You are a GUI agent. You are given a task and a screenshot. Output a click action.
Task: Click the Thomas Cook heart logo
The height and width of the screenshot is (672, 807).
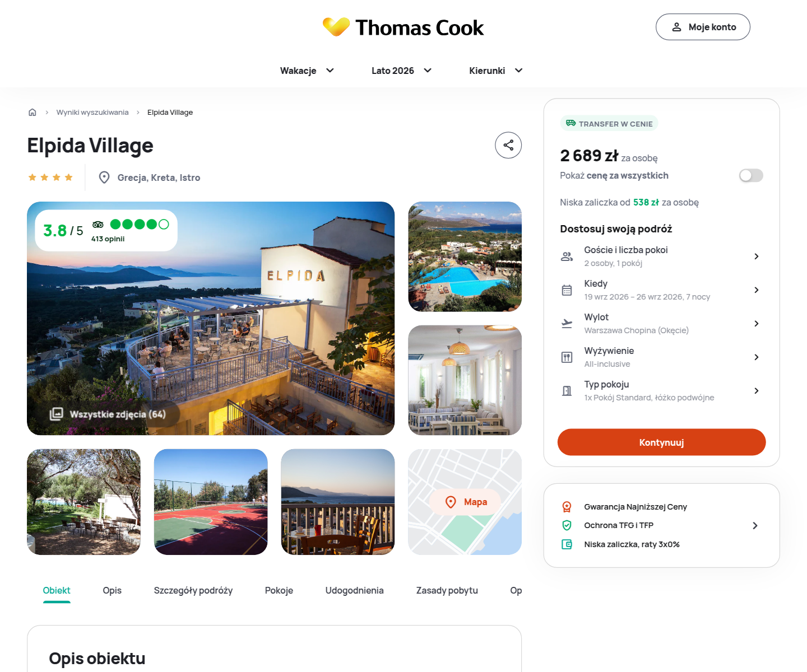(x=336, y=27)
